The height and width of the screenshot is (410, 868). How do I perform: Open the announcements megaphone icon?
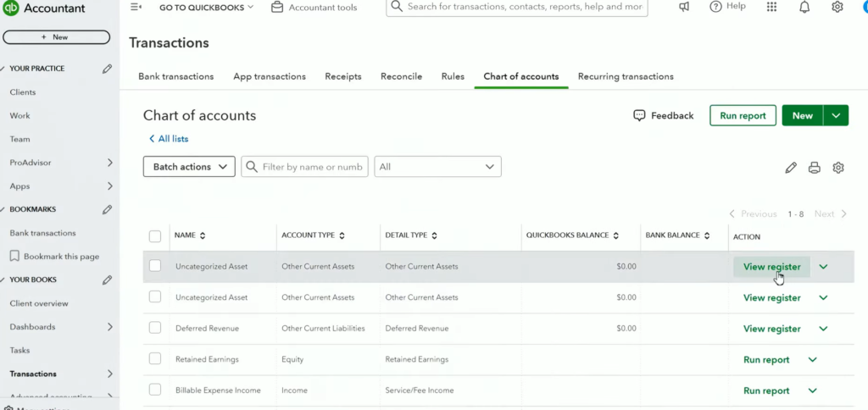click(x=684, y=7)
